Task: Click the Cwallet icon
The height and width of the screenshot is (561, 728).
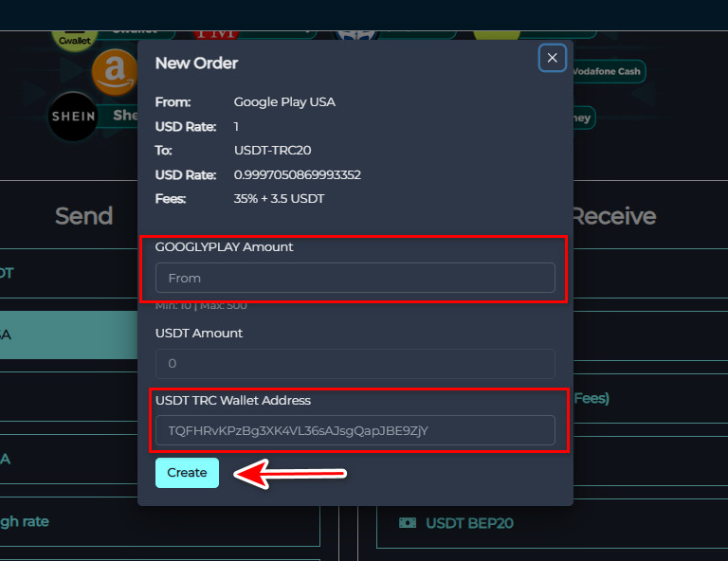Action: (x=74, y=40)
